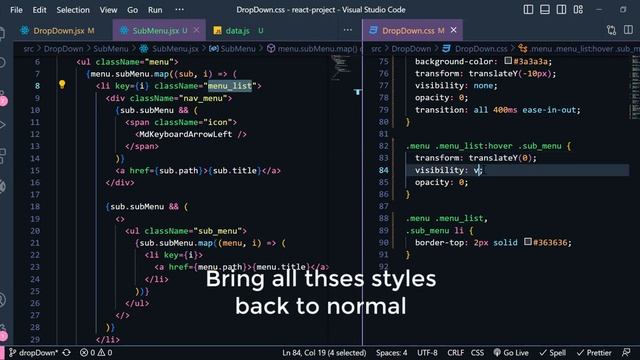Click the menu.subMenu.map() breadcrumb
This screenshot has width=640, height=360.
tap(317, 49)
